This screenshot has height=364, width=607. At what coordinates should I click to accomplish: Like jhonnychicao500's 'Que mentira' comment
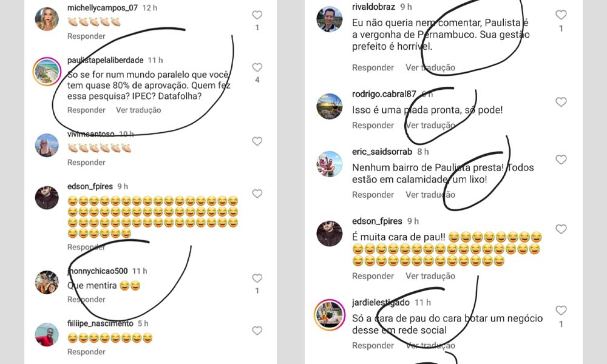click(257, 278)
